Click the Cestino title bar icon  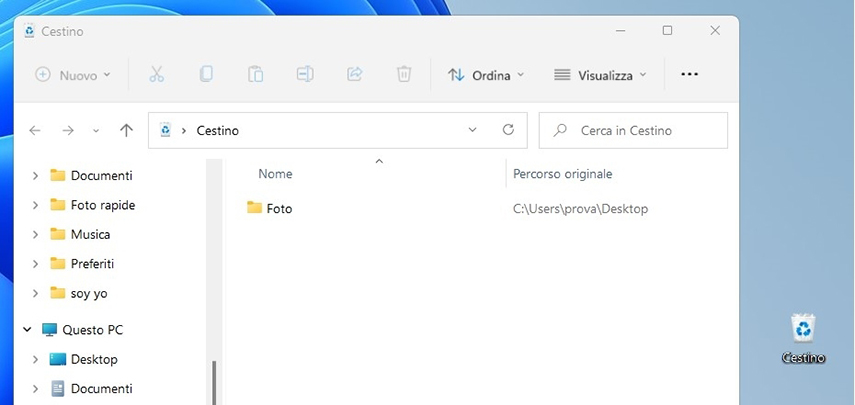point(29,31)
